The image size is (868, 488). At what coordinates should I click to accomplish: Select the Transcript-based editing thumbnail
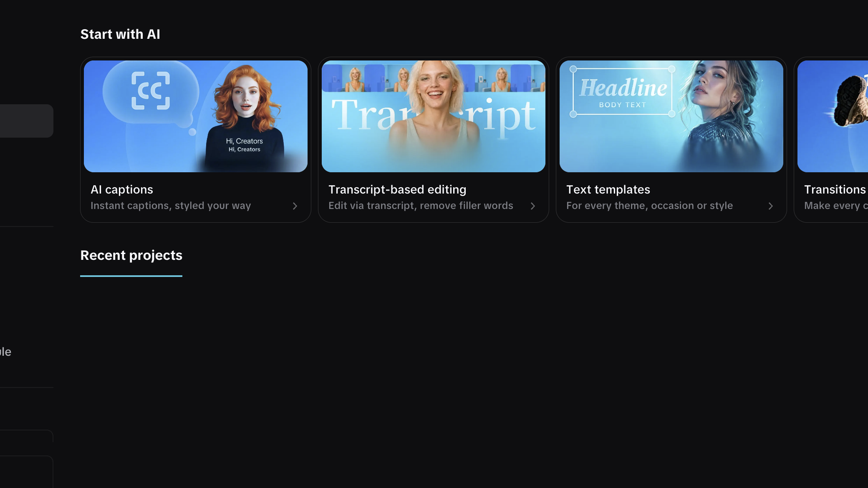coord(434,116)
